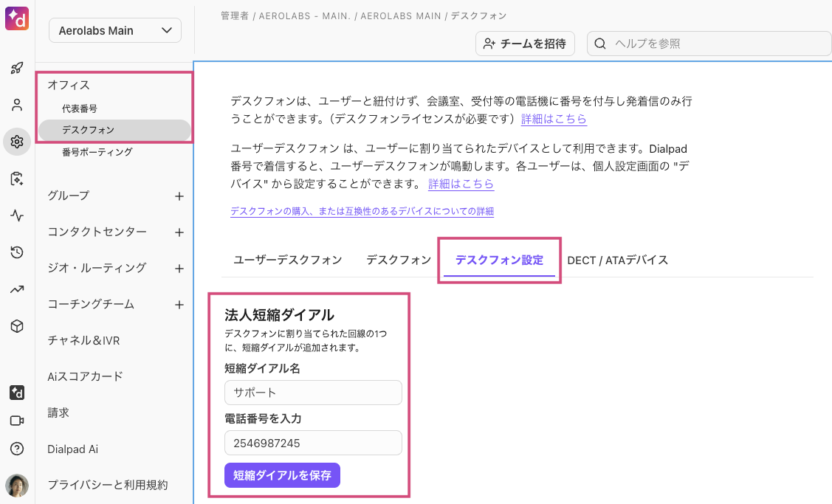
Task: Open チャネル&IVR menu item
Action: tap(84, 340)
